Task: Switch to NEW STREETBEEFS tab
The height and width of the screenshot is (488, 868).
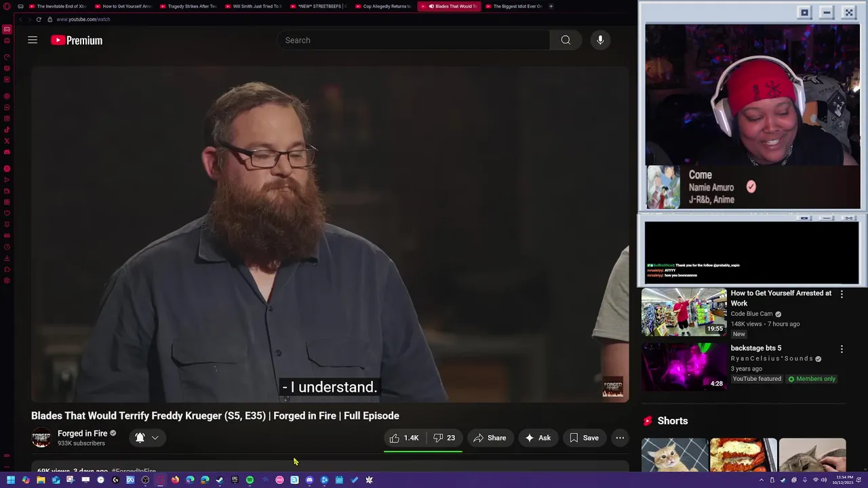Action: pyautogui.click(x=318, y=6)
